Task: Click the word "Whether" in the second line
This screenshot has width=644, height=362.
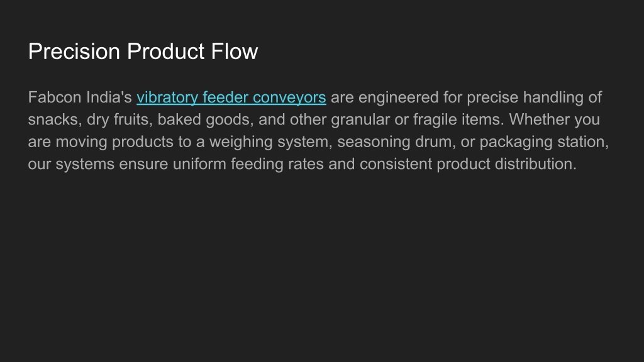Action: point(539,119)
